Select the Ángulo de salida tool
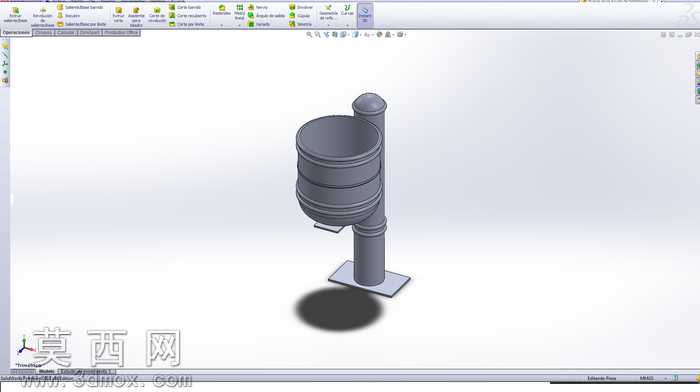This screenshot has width=700, height=392. [x=267, y=16]
